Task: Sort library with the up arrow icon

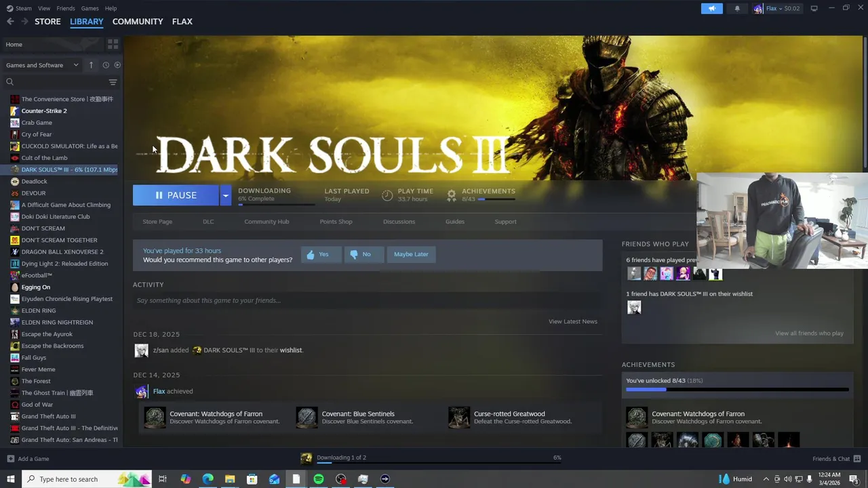Action: (x=92, y=65)
